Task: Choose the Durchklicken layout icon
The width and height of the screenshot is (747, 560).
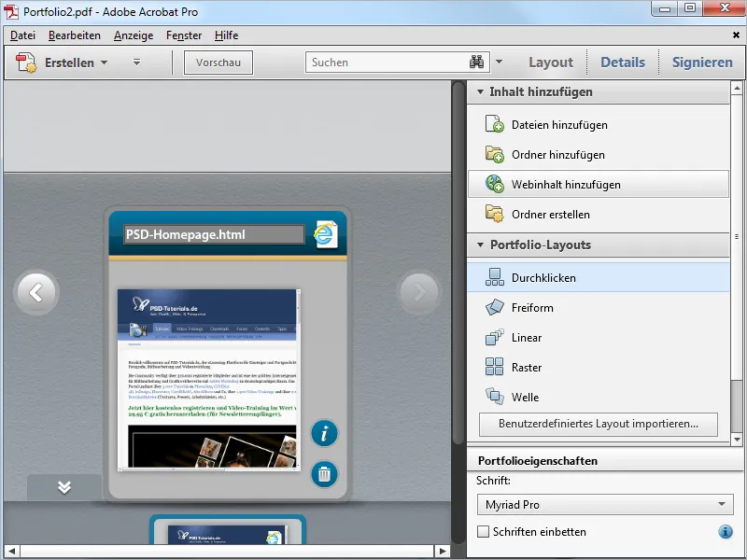Action: pyautogui.click(x=495, y=277)
